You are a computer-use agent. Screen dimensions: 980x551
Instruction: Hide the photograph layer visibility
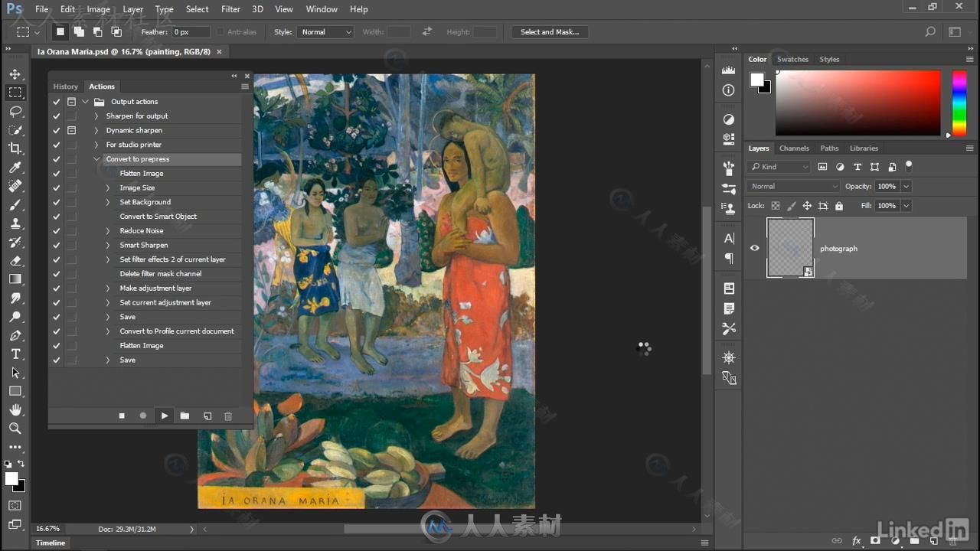pyautogui.click(x=755, y=248)
